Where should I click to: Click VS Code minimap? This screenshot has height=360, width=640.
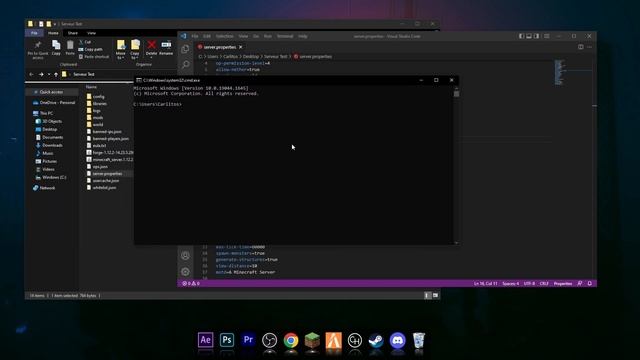pos(560,72)
